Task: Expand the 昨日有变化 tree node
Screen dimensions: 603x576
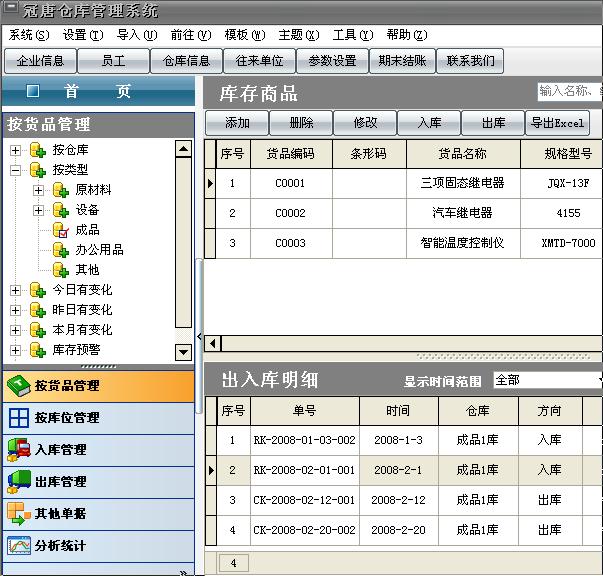Action: (15, 310)
